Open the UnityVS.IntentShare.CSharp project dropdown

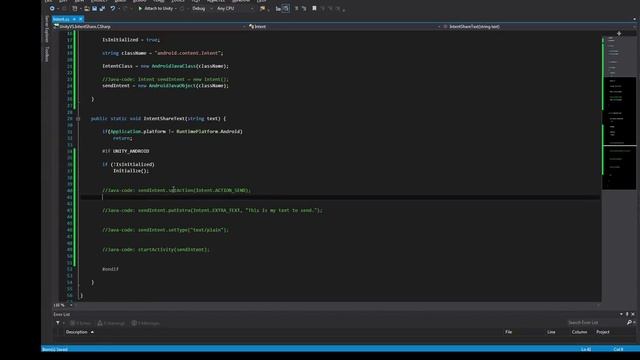pyautogui.click(x=149, y=27)
